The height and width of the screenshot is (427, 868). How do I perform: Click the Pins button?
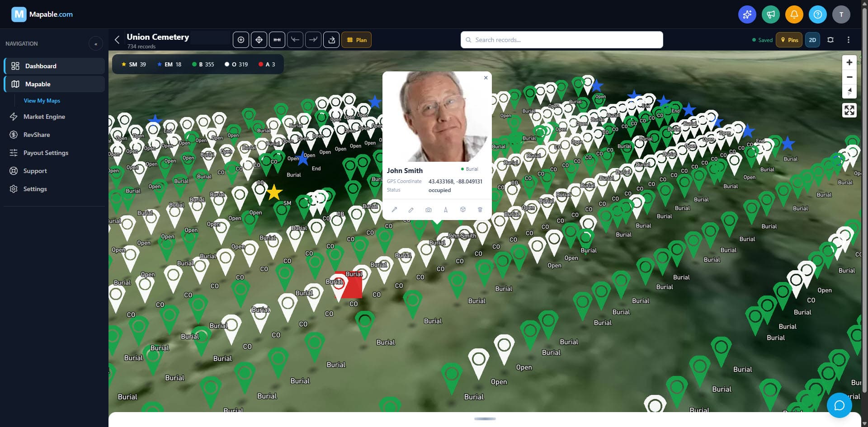789,40
